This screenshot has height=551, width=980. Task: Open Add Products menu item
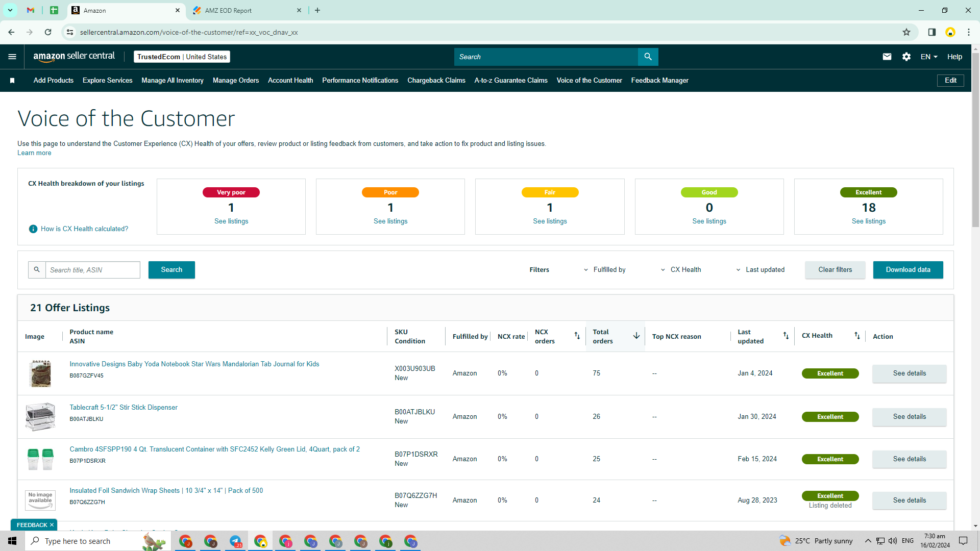[x=54, y=81]
